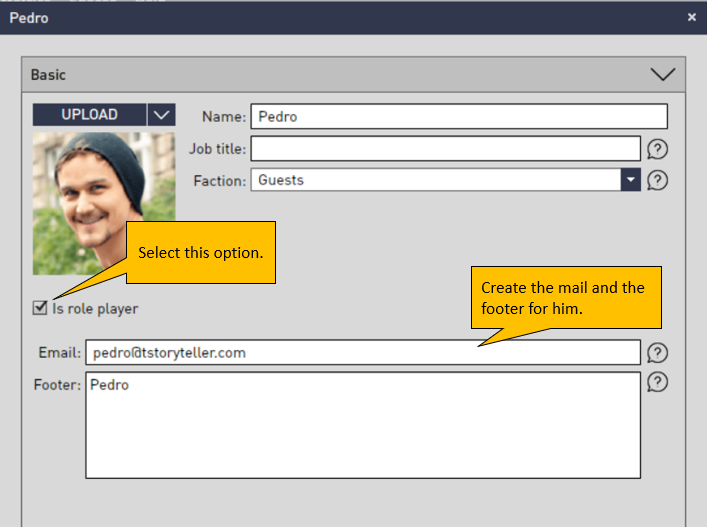The height and width of the screenshot is (527, 707).
Task: Open help for the Footer field
Action: coord(657,383)
